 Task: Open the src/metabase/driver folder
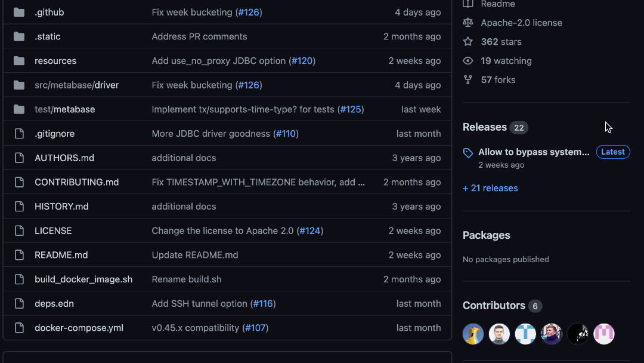point(76,85)
